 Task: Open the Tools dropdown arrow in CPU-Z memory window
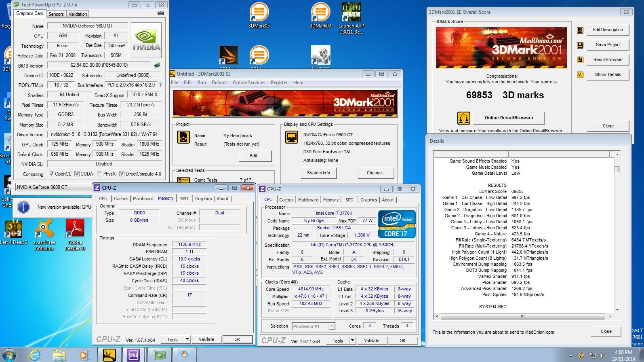pyautogui.click(x=187, y=339)
